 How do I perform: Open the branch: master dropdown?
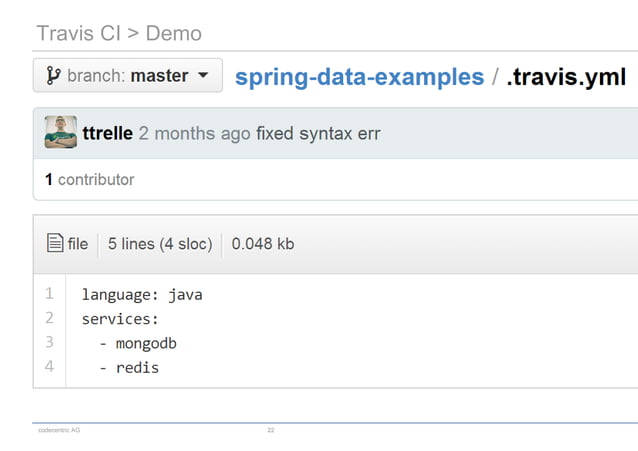(x=127, y=76)
